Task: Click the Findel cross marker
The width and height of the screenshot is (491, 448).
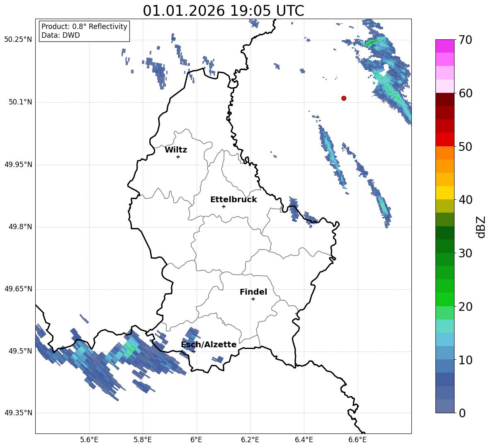Action: click(x=253, y=299)
